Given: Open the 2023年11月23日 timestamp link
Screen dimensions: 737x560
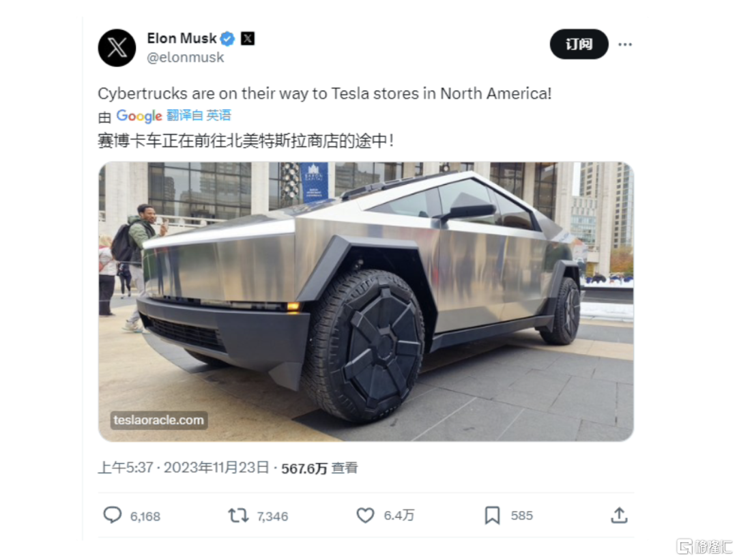Looking at the screenshot, I should click(216, 468).
